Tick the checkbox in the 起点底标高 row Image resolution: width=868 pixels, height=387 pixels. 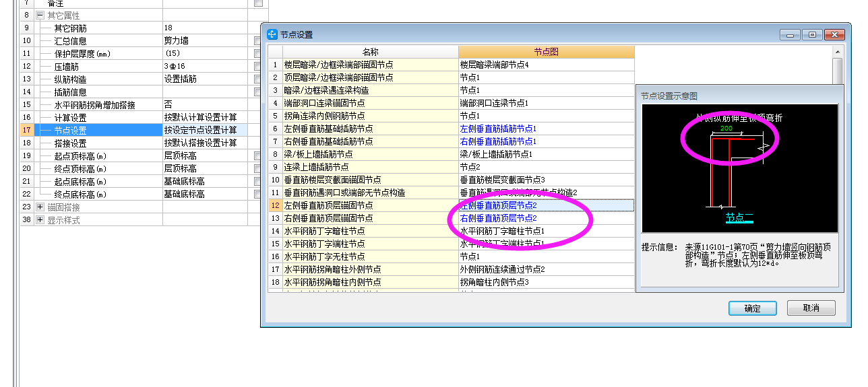coord(258,181)
